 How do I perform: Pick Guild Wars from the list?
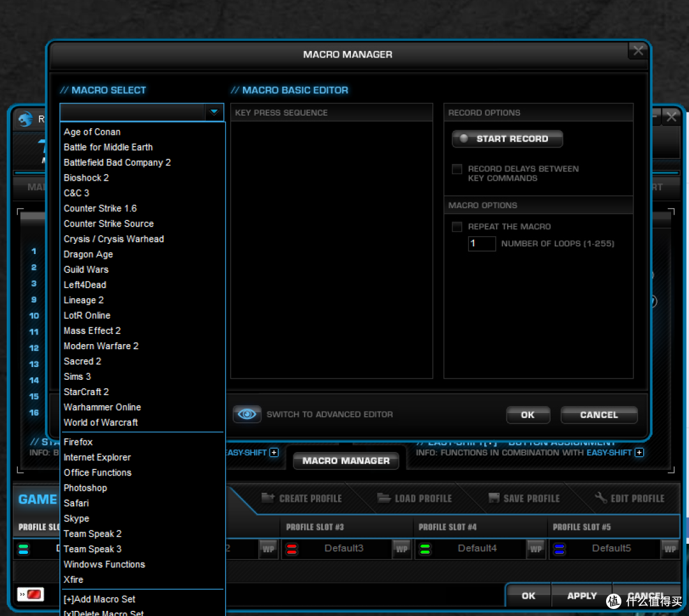click(86, 269)
